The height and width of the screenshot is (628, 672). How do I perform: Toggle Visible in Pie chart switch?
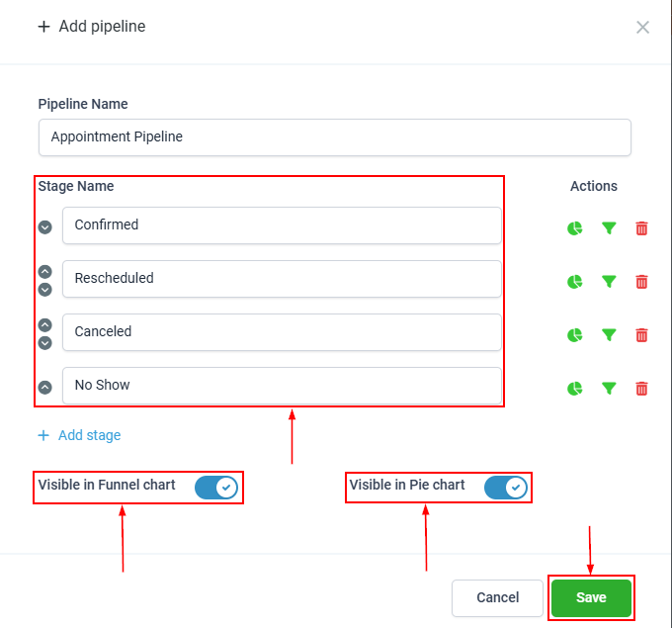coord(505,487)
